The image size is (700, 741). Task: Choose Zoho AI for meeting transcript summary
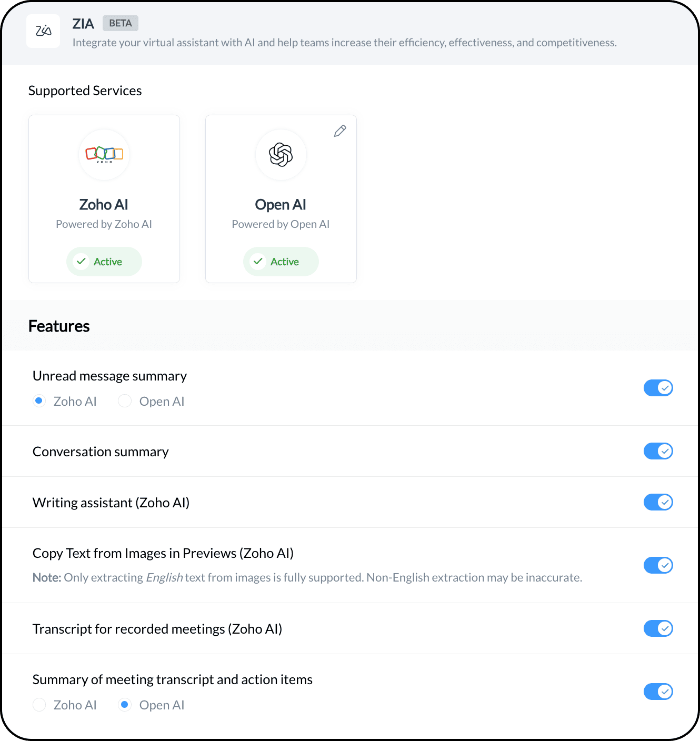pyautogui.click(x=39, y=705)
